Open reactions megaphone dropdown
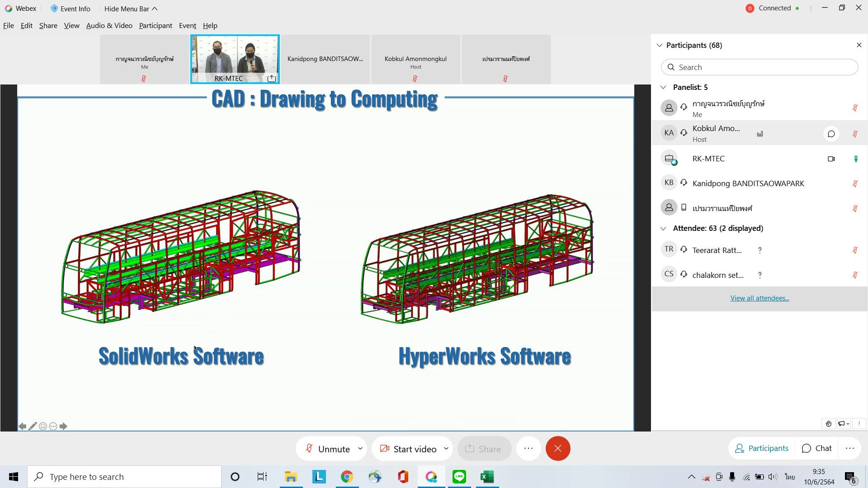The width and height of the screenshot is (868, 488). [844, 424]
